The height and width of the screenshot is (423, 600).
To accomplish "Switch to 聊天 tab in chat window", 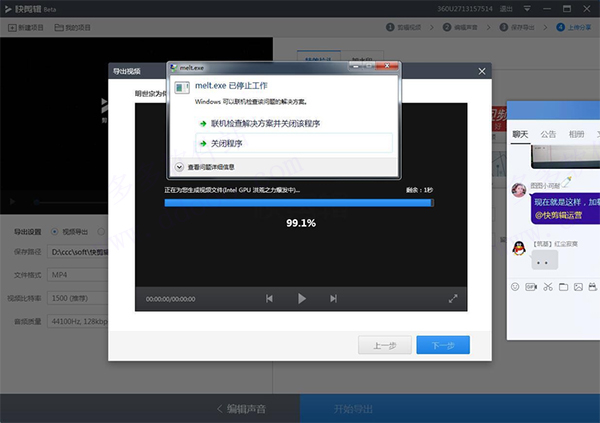I will point(520,134).
